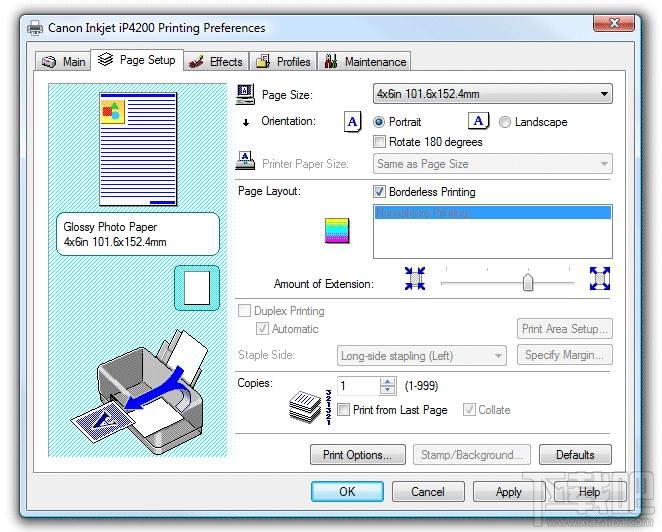
Task: Toggle the Collate checkbox
Action: point(469,410)
